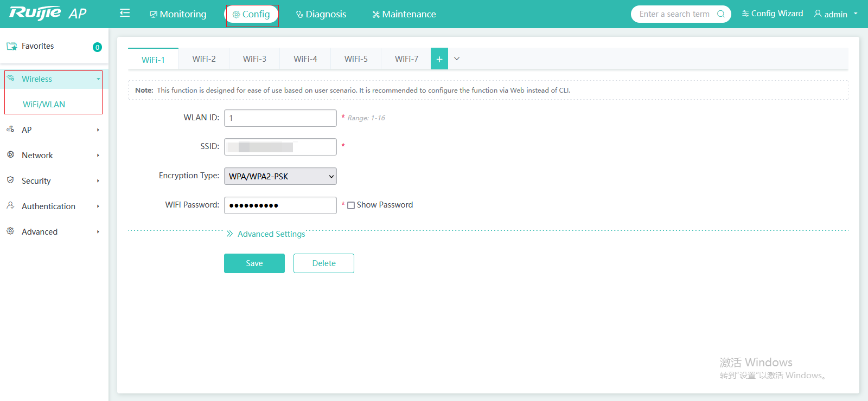This screenshot has width=868, height=401.
Task: Click the plus icon to add WiFi
Action: pyautogui.click(x=439, y=59)
